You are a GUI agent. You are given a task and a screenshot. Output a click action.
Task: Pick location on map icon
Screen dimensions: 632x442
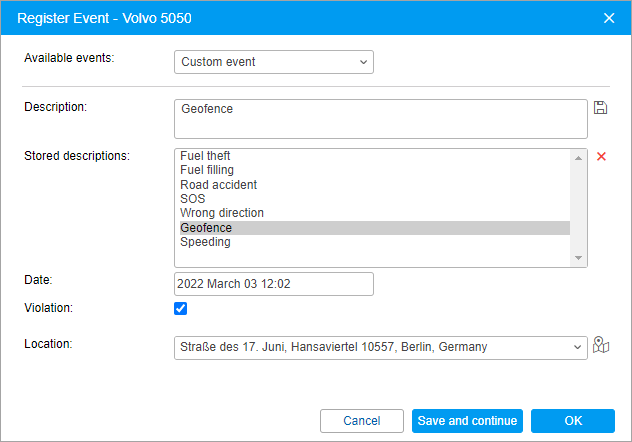[601, 345]
